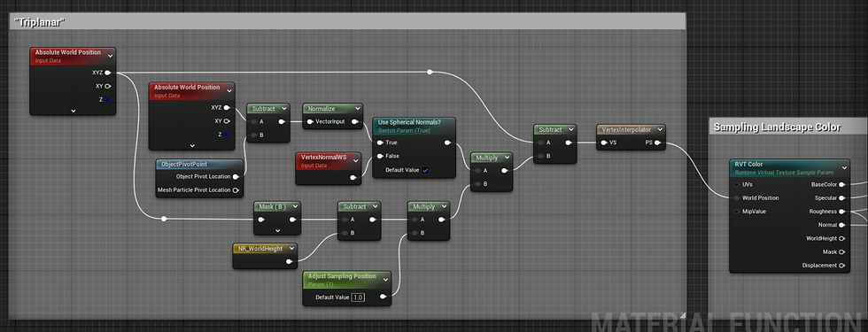Viewport: 868px width, 332px height.
Task: Click chevron on Subtract node wired to NR_WorldHeight
Action: pos(376,207)
